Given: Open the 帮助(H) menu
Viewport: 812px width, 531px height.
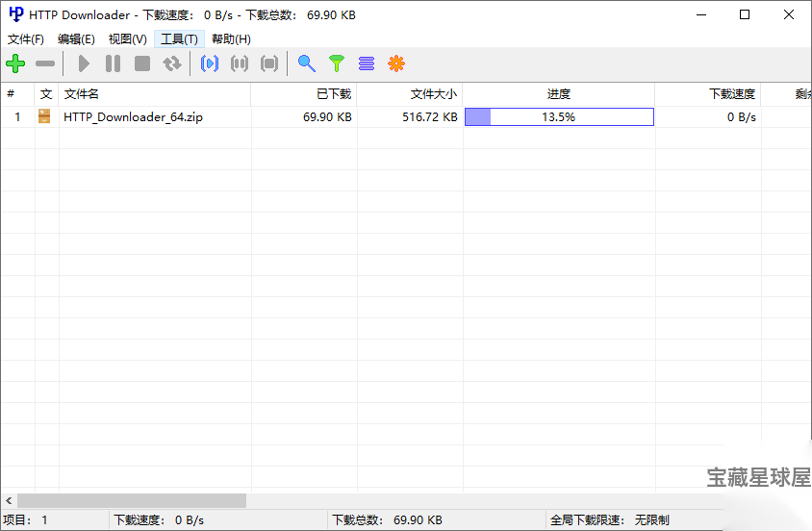Looking at the screenshot, I should click(x=231, y=39).
